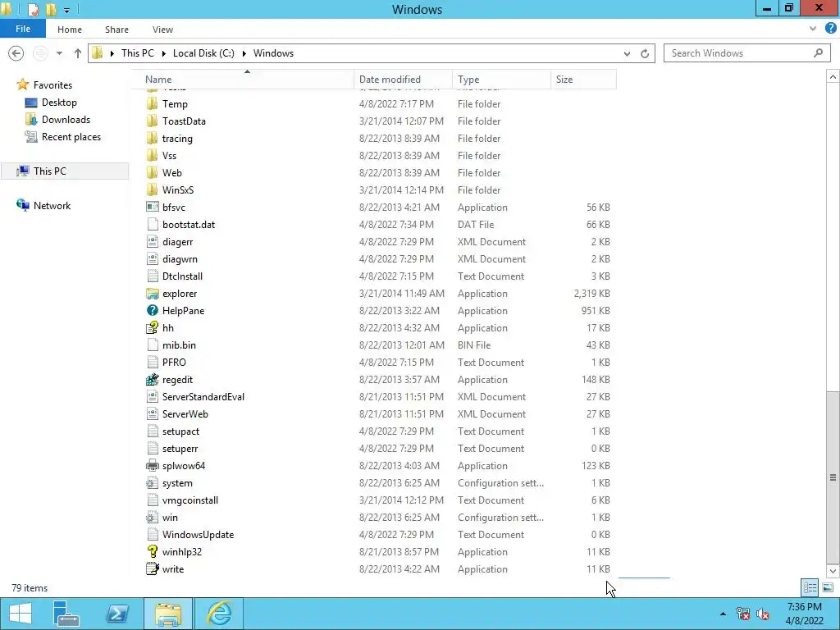Launch Server Manager from taskbar
Image resolution: width=840 pixels, height=630 pixels.
(x=66, y=614)
